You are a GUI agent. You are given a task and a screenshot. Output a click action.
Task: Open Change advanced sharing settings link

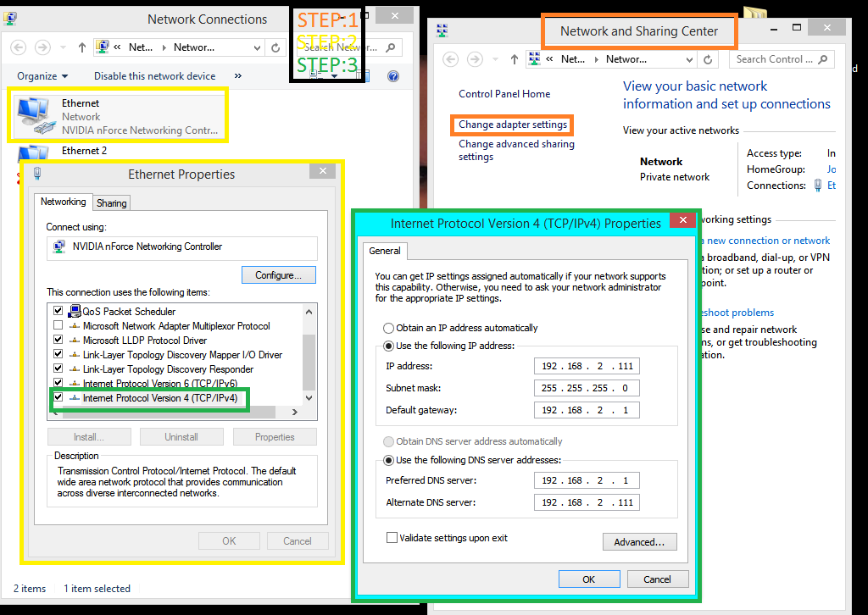tap(516, 150)
